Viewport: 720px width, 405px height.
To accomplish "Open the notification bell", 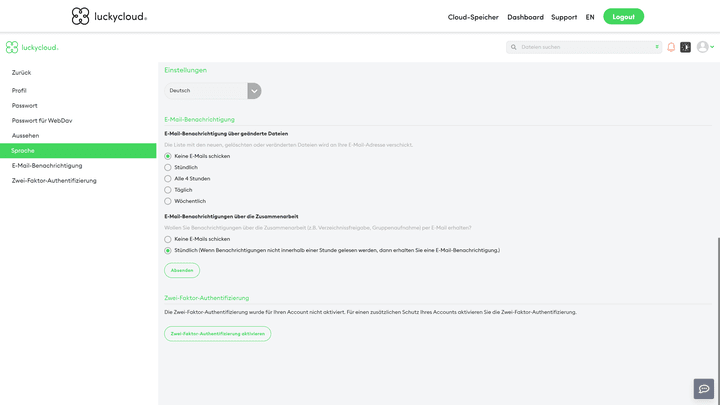I will [x=671, y=47].
